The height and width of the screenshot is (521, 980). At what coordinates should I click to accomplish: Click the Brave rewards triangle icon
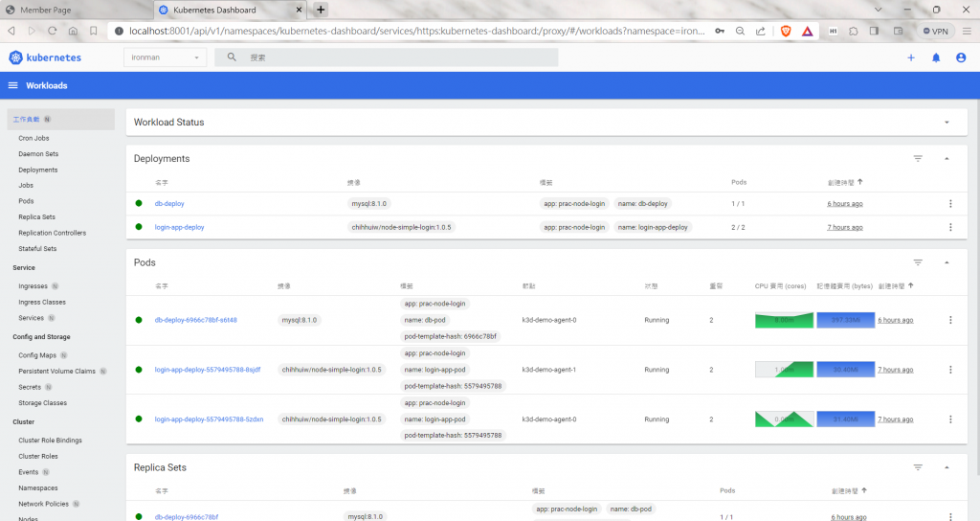pos(807,31)
